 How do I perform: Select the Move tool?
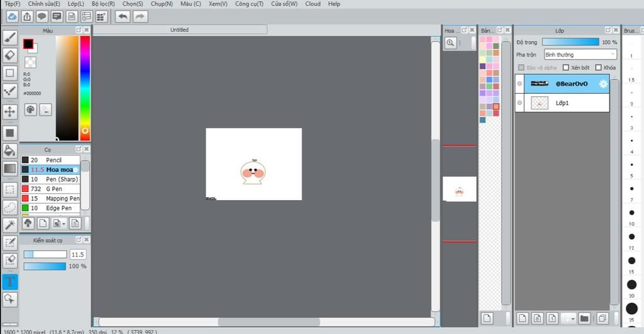click(x=10, y=111)
